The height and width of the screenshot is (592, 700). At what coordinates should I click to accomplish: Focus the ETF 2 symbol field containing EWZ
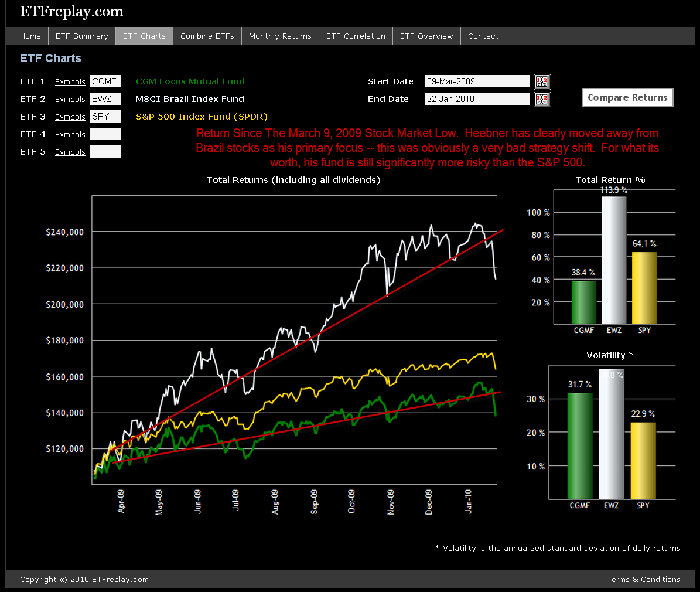(x=105, y=98)
